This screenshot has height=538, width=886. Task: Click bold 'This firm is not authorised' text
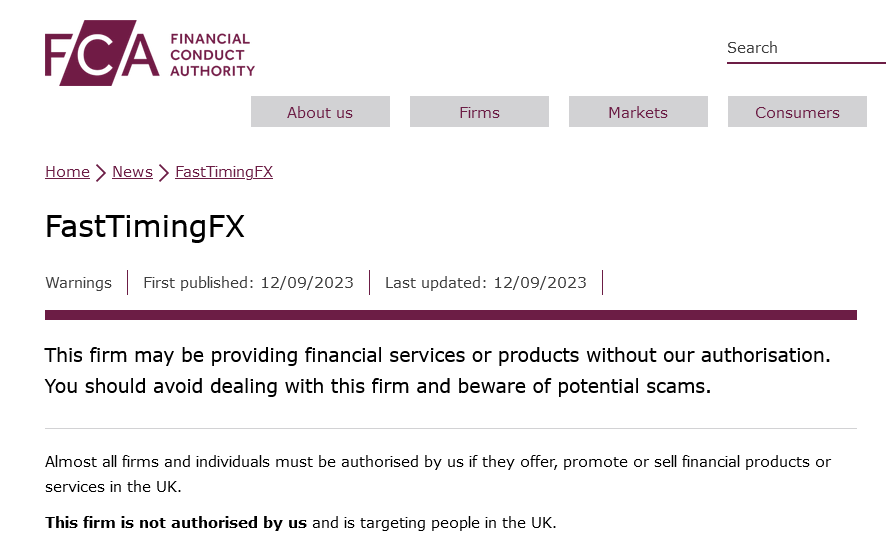[176, 523]
